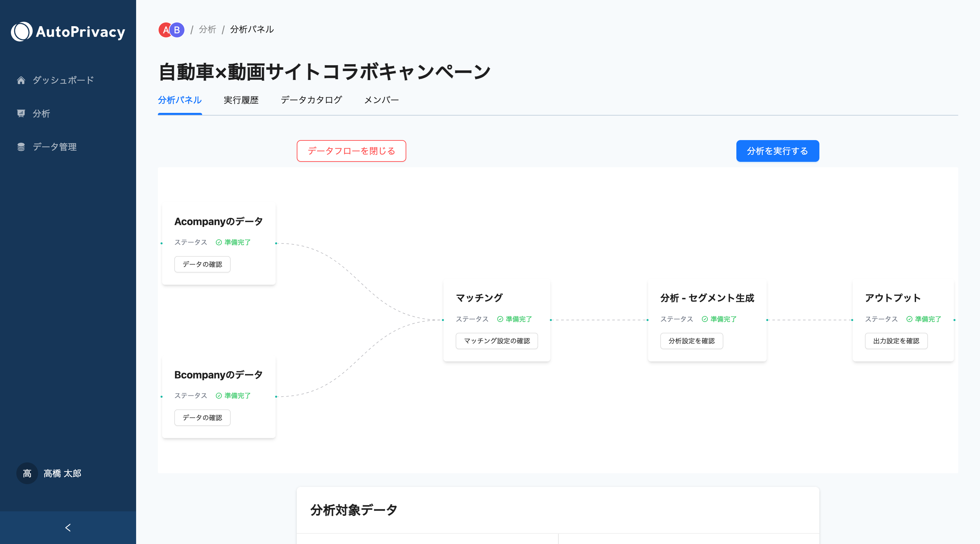Open マッチング設定の確認 on the matching node
Image resolution: width=980 pixels, height=544 pixels.
(x=496, y=341)
